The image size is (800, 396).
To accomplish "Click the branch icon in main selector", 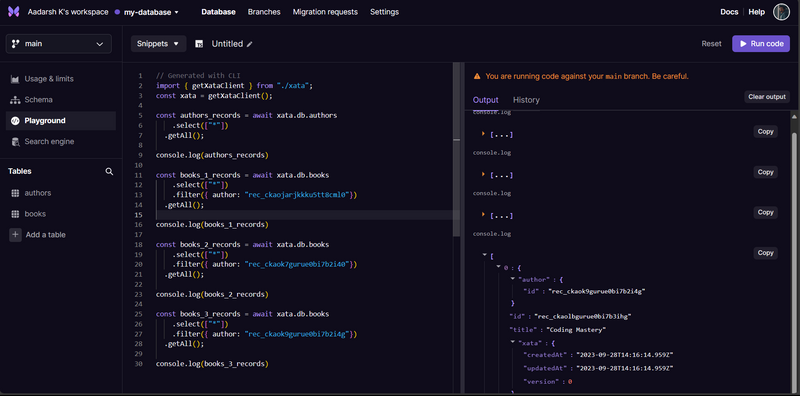I will tap(15, 44).
